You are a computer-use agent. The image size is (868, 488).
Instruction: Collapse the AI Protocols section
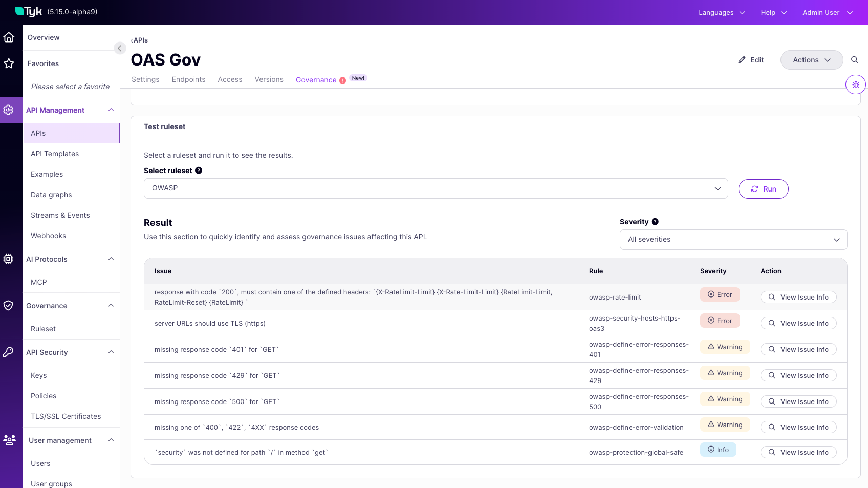tap(111, 259)
